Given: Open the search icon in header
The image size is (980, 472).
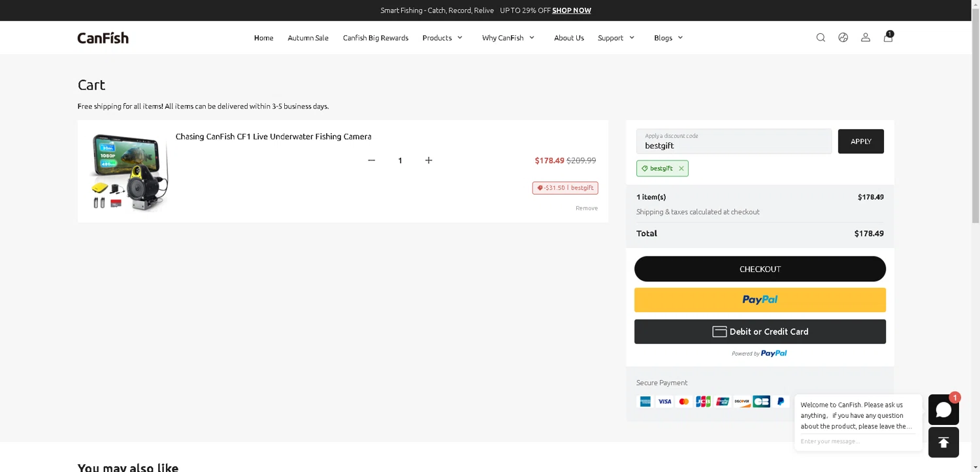Looking at the screenshot, I should click(x=821, y=38).
